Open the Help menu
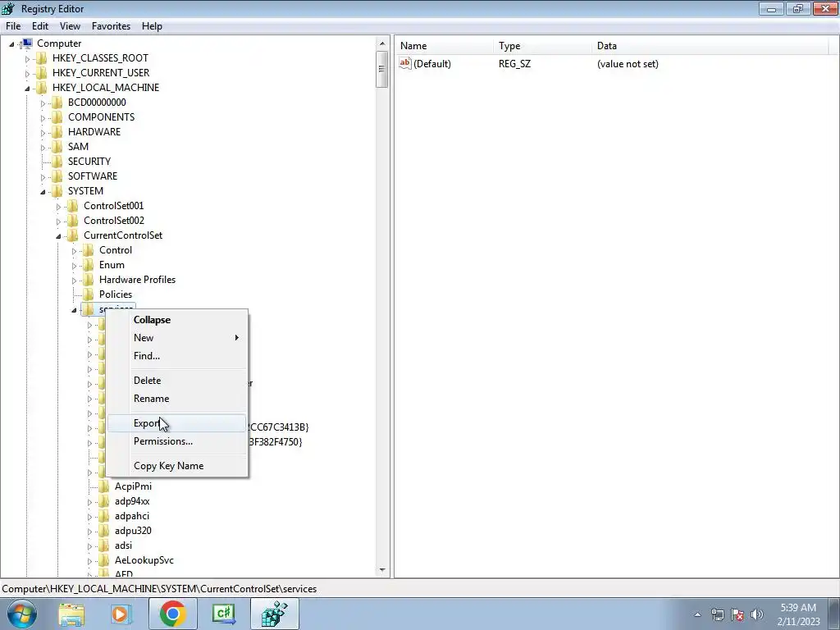 tap(152, 26)
